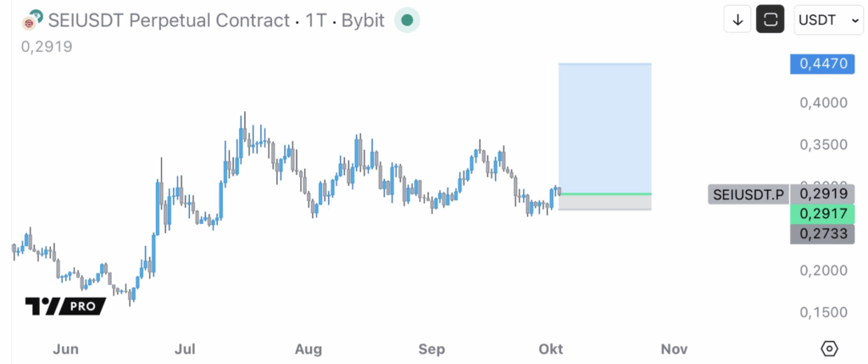Click the down arrow button
Screen dimensions: 868x364
click(x=737, y=20)
